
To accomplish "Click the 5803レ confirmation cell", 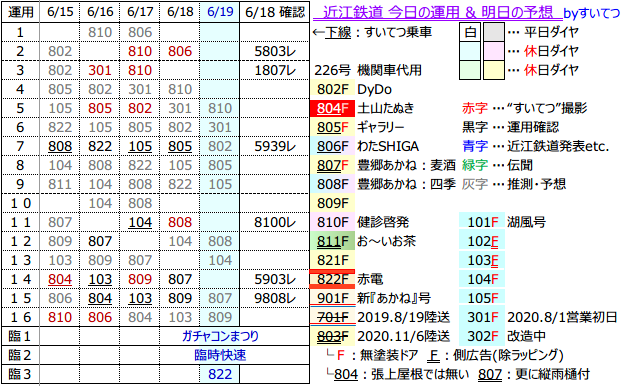I will (x=275, y=51).
